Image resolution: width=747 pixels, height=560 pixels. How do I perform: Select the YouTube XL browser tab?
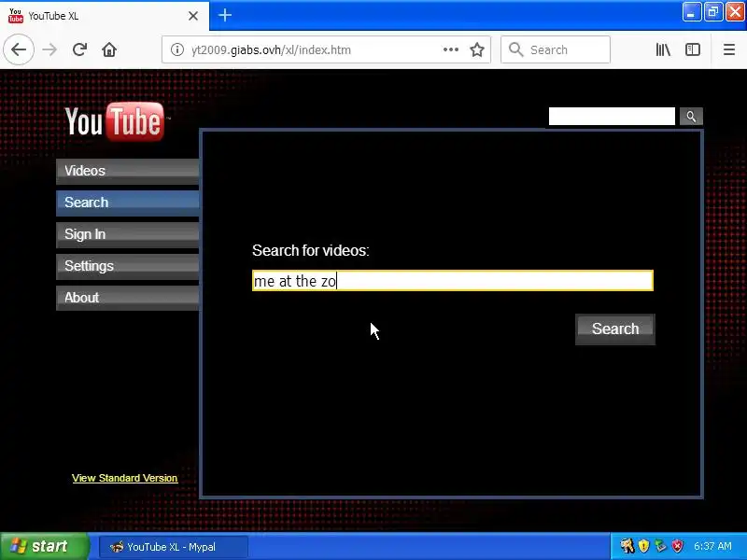105,16
